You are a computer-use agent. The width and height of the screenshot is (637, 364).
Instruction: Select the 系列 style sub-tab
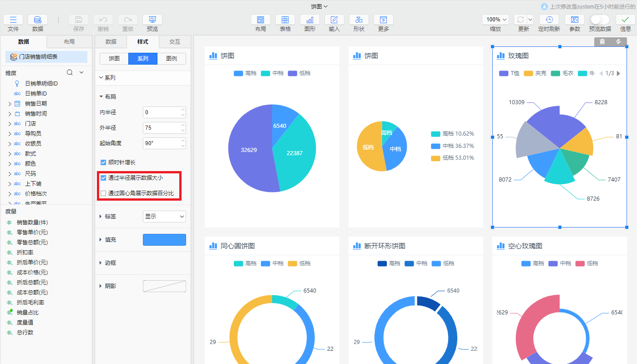tap(143, 59)
